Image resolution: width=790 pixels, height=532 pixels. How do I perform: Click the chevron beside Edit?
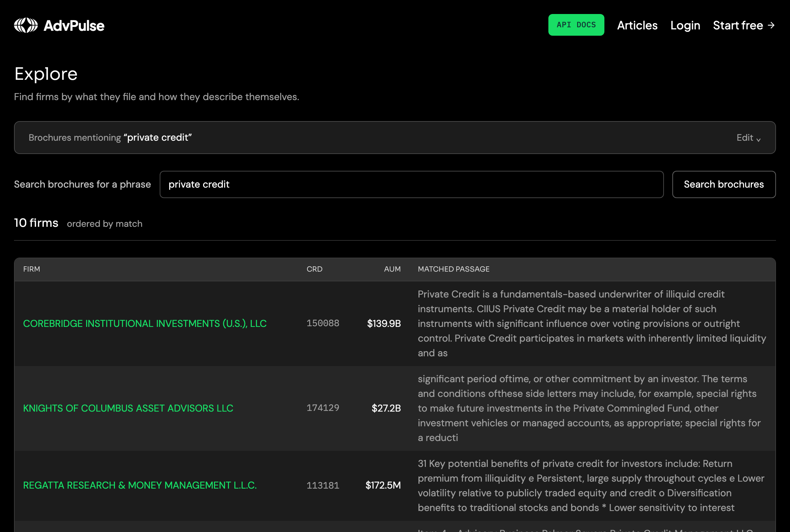758,139
